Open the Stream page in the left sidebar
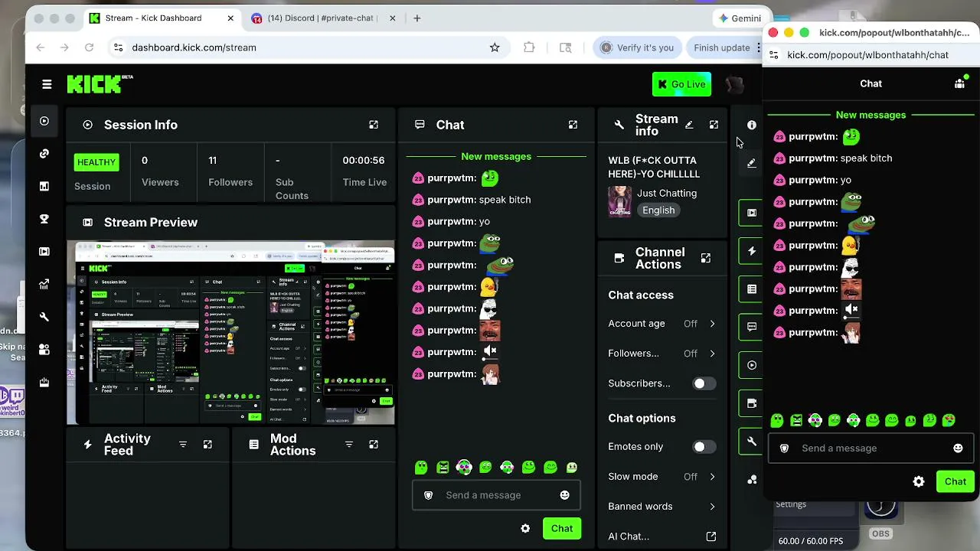The image size is (980, 551). (44, 121)
